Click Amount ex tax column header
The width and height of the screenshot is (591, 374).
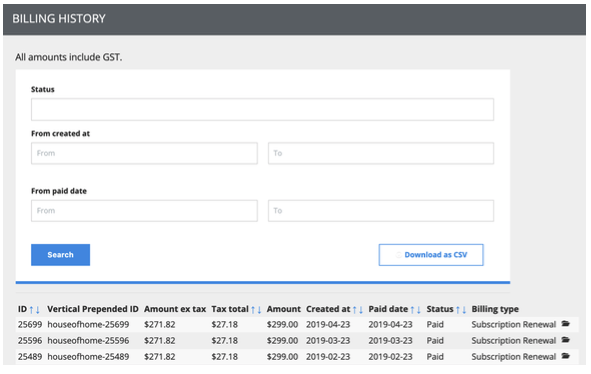175,309
